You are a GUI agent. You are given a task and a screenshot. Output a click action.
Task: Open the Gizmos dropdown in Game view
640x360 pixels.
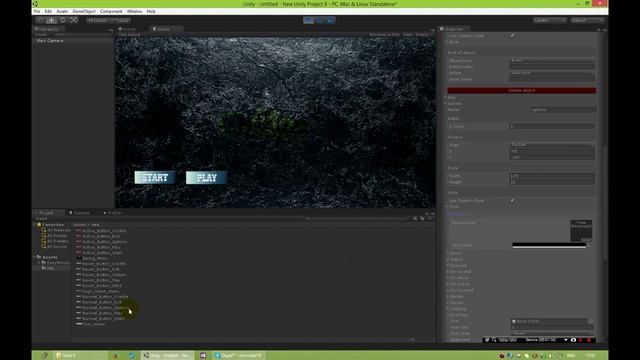[x=423, y=35]
